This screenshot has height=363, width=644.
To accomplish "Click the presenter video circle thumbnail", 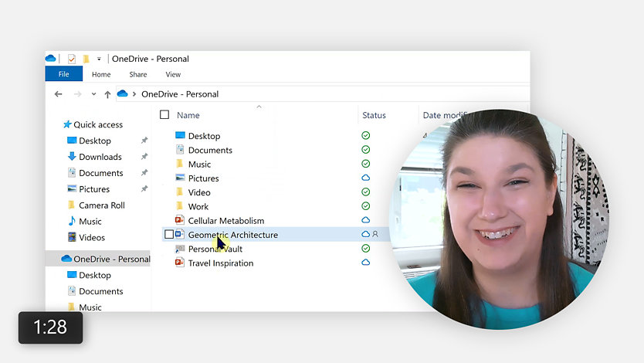I will tap(499, 219).
